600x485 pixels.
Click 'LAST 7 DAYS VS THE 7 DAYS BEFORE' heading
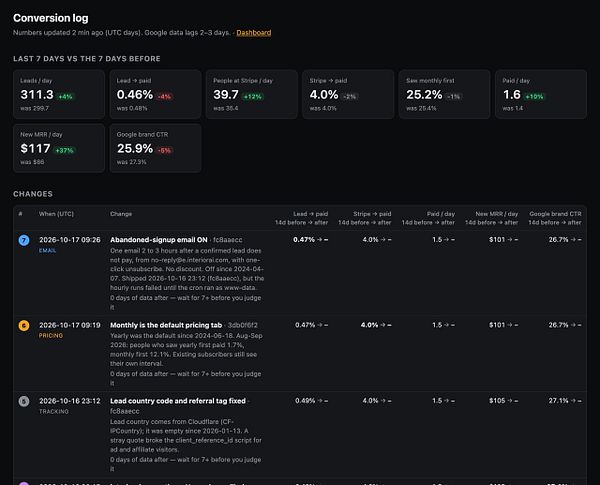(87, 59)
